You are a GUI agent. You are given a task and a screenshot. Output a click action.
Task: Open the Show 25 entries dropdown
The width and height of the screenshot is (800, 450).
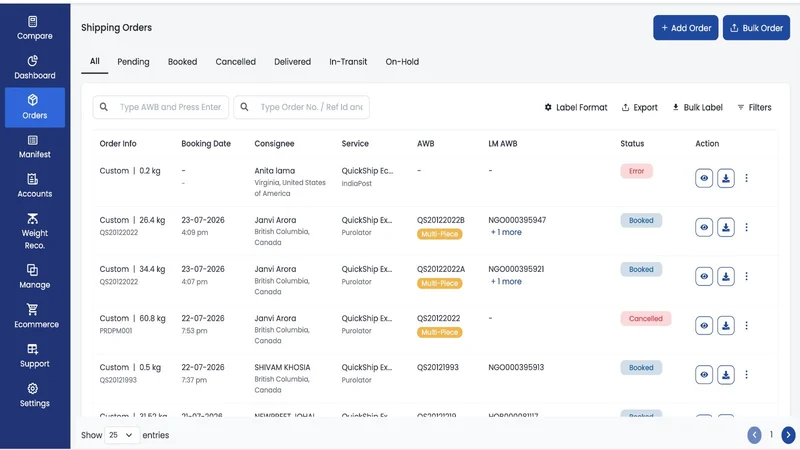coord(121,435)
